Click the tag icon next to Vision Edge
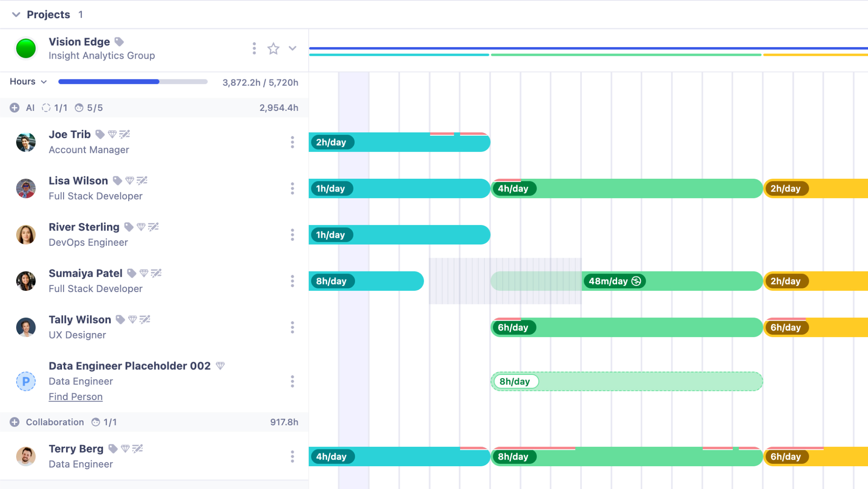Screen dimensions: 868x489 [119, 41]
